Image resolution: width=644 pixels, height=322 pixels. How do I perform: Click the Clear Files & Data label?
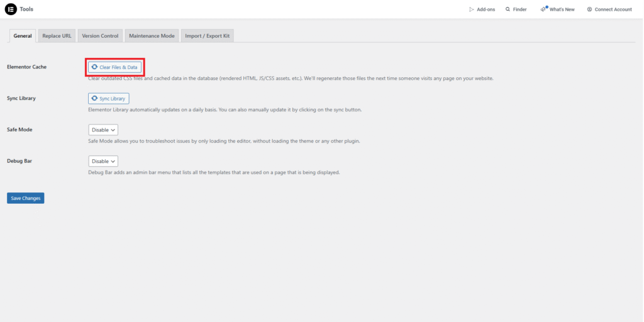[x=118, y=67]
